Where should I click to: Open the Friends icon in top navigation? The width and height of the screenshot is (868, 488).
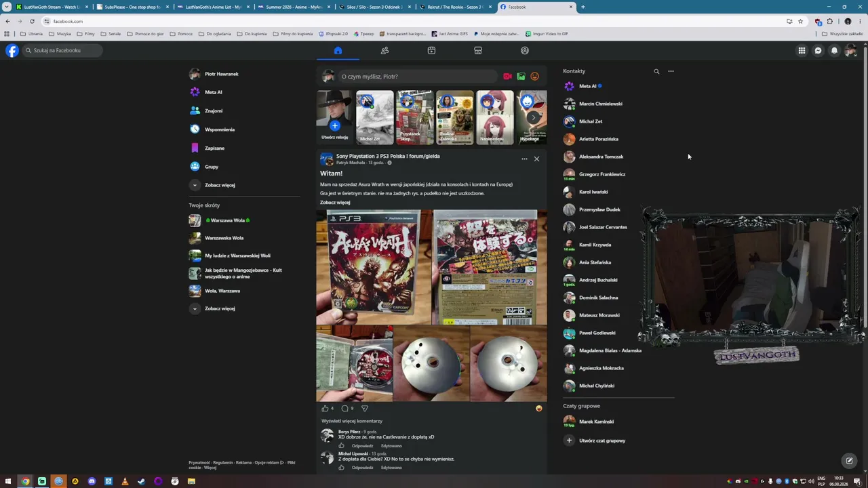coord(384,50)
